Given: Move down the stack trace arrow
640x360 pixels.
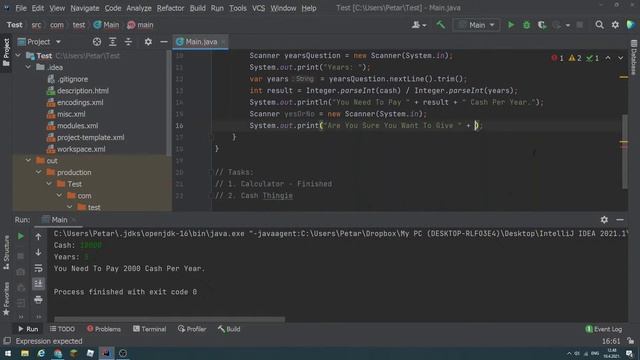Looking at the screenshot, I should pyautogui.click(x=38, y=252).
